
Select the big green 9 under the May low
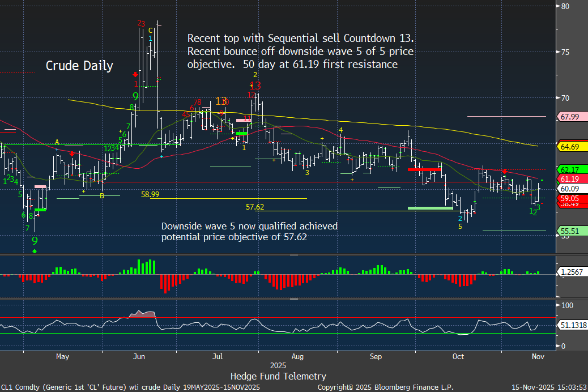35,240
